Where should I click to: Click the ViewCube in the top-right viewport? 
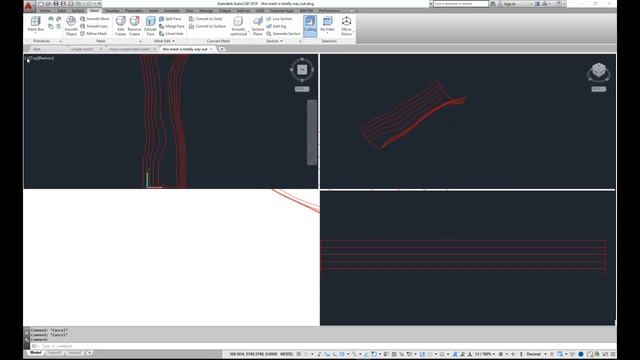point(599,70)
